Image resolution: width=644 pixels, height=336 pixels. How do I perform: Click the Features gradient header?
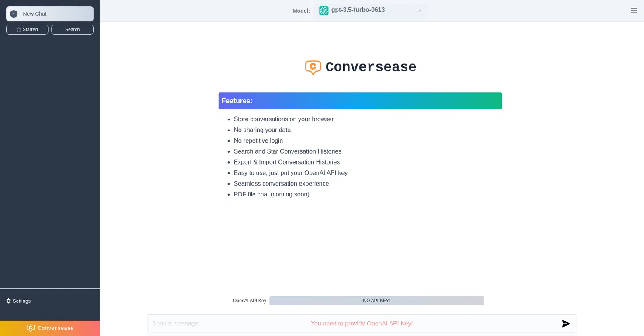tap(360, 101)
